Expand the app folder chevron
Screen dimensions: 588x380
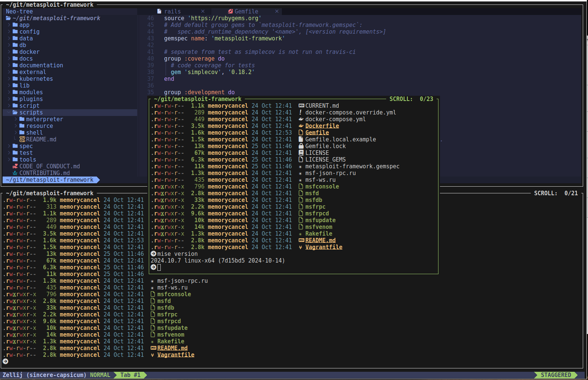coord(9,25)
